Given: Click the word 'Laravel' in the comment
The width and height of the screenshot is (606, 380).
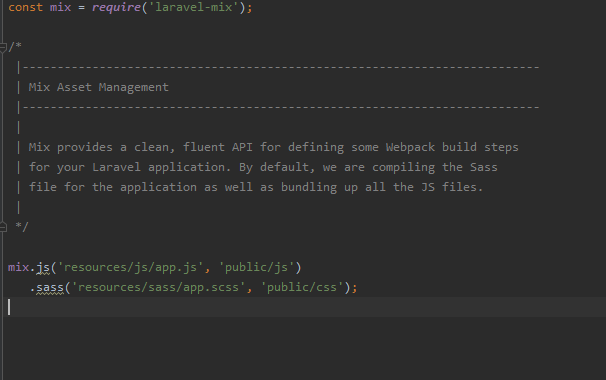Looking at the screenshot, I should coord(116,167).
